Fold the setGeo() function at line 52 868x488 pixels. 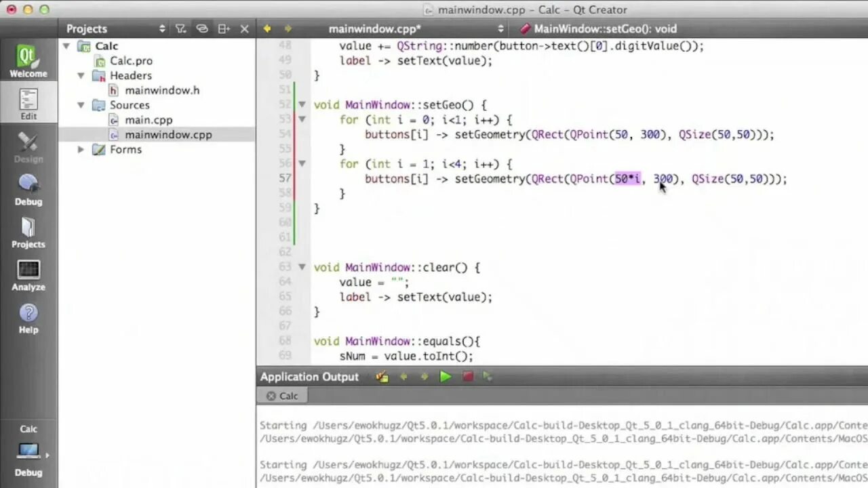pos(302,105)
